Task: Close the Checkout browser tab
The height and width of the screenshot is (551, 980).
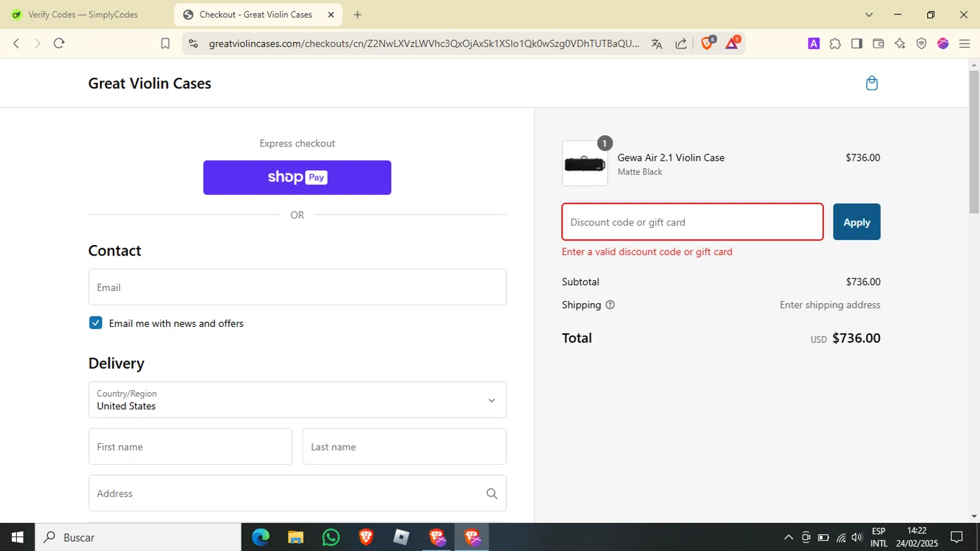Action: (331, 14)
